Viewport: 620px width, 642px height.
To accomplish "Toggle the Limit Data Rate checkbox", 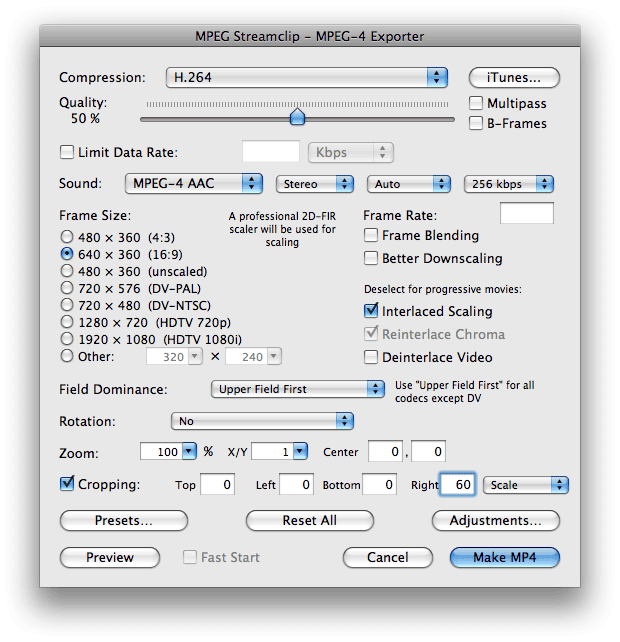I will tap(67, 152).
